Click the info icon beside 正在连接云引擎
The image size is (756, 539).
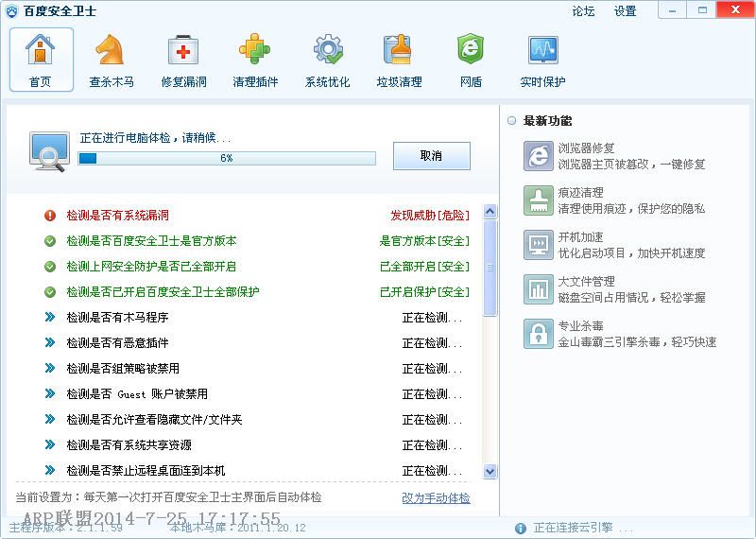(521, 529)
